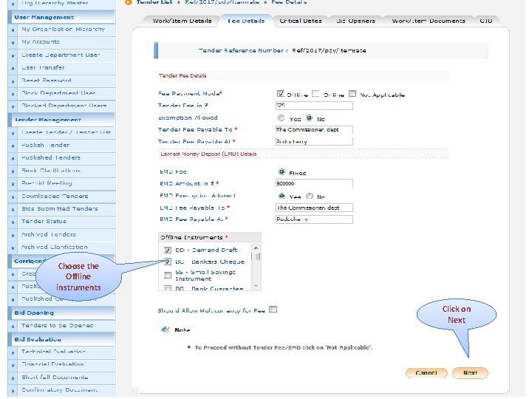The image size is (532, 399).
Task: Go to the Bid Openers tab
Action: point(355,21)
